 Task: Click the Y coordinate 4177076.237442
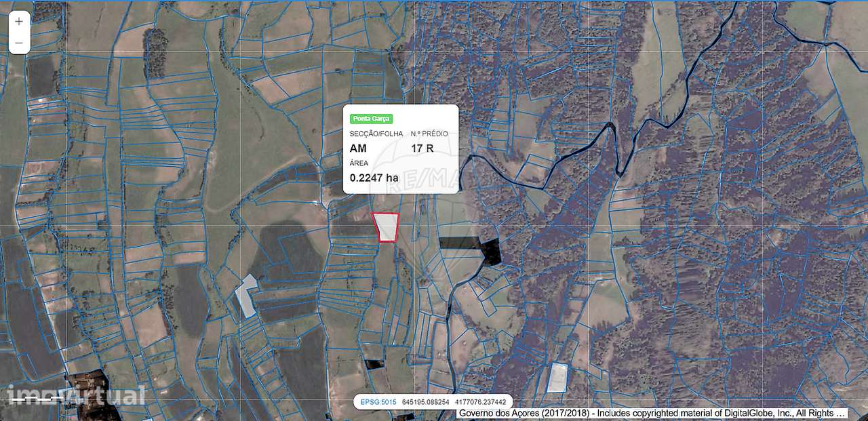[480, 402]
